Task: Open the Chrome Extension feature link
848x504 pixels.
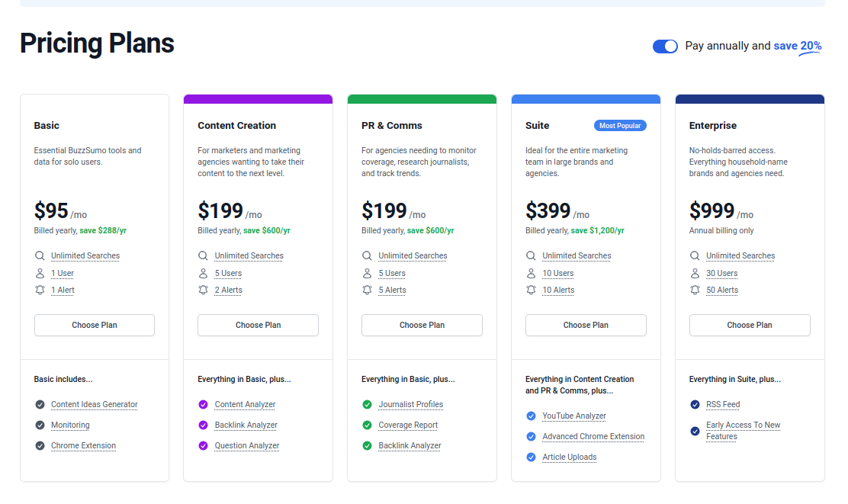Action: click(x=83, y=445)
